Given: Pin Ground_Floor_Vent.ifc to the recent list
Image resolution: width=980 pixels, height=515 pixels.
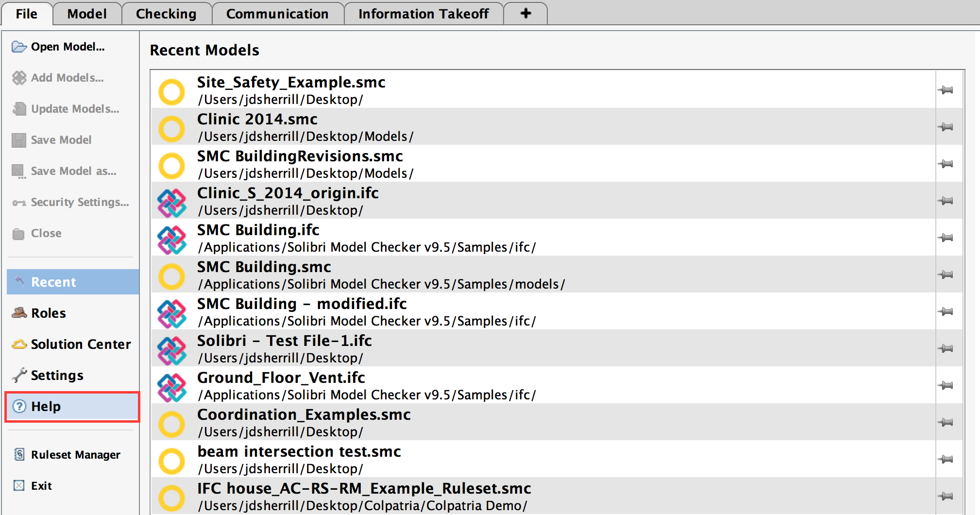Looking at the screenshot, I should tap(946, 385).
